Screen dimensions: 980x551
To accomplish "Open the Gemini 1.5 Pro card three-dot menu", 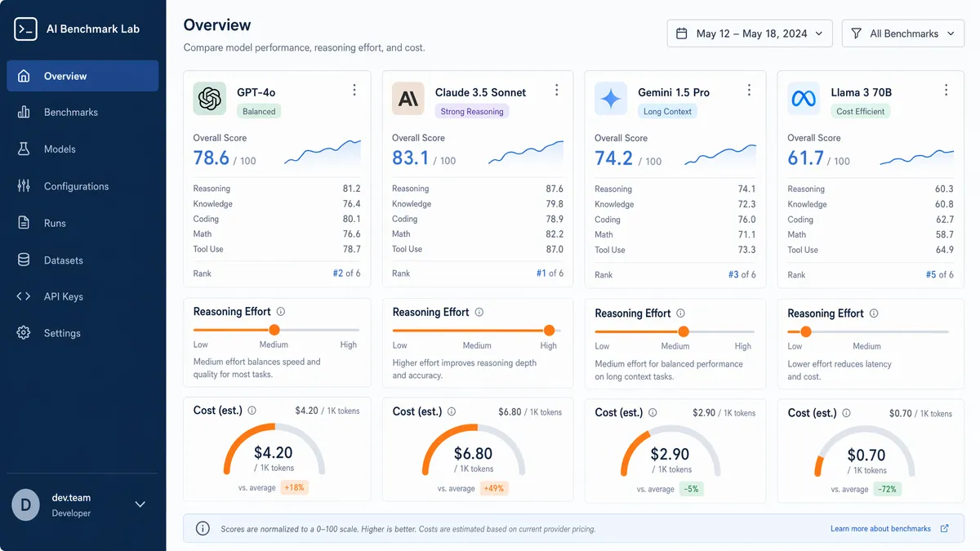I will [750, 91].
